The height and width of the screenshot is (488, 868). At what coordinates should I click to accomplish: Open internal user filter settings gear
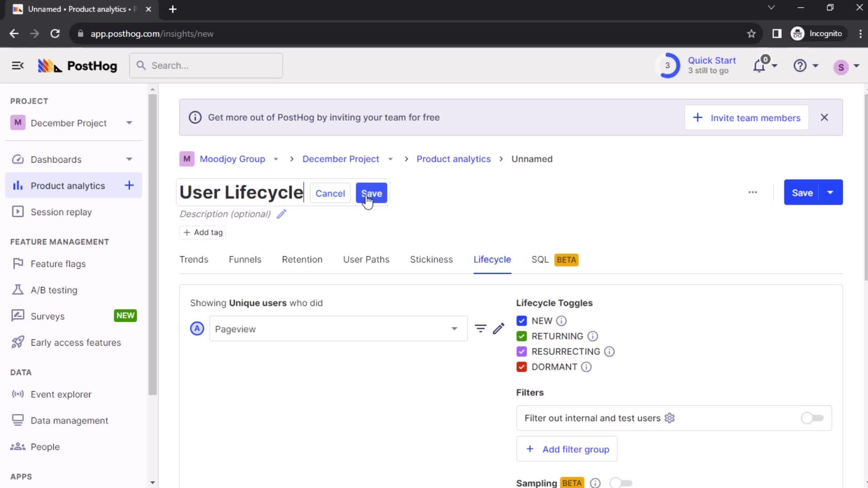tap(670, 418)
